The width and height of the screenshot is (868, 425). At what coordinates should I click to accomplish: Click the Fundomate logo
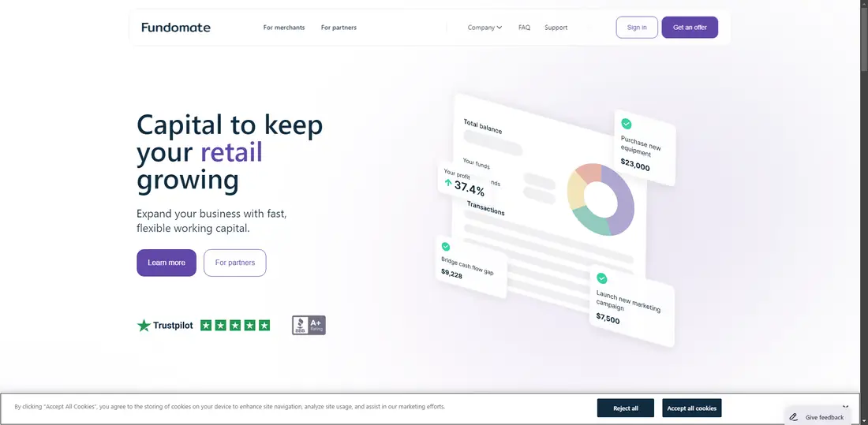(175, 27)
